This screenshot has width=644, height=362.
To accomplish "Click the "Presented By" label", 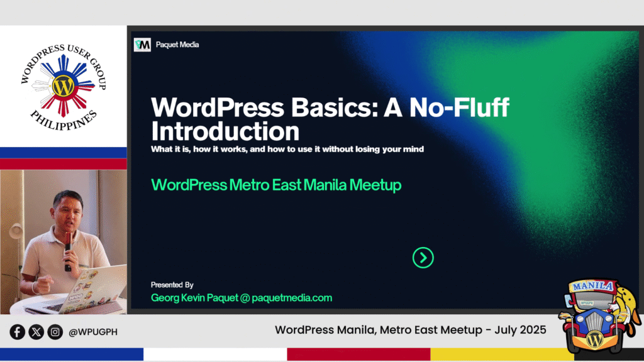I will [172, 285].
